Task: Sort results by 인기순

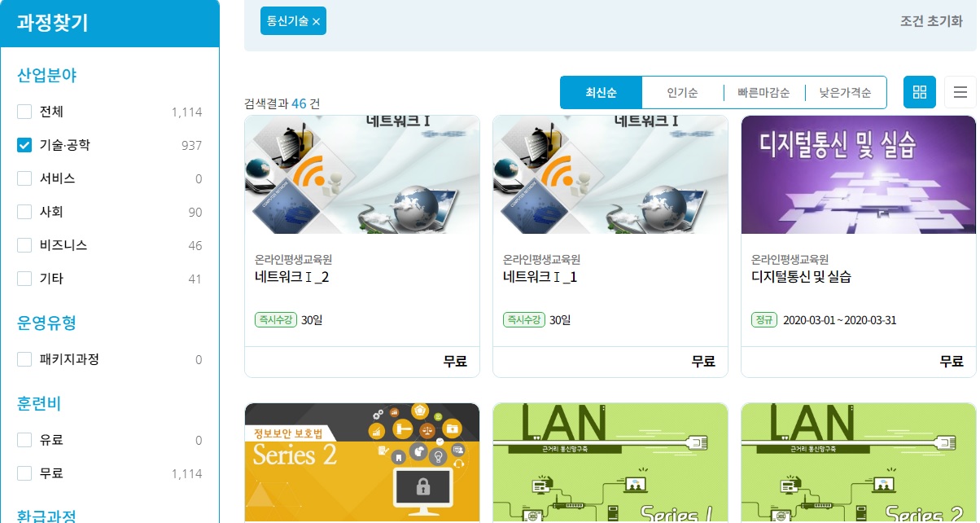Action: pyautogui.click(x=682, y=93)
